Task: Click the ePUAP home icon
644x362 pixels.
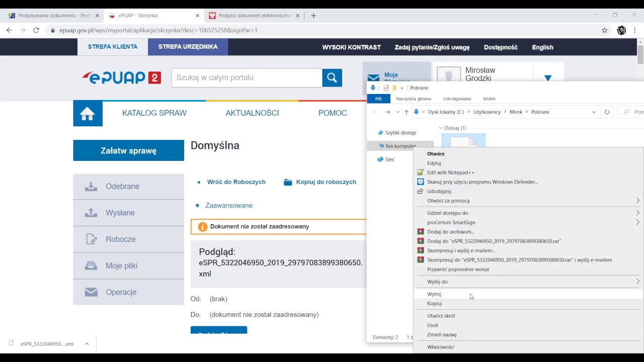Action: pos(88,114)
